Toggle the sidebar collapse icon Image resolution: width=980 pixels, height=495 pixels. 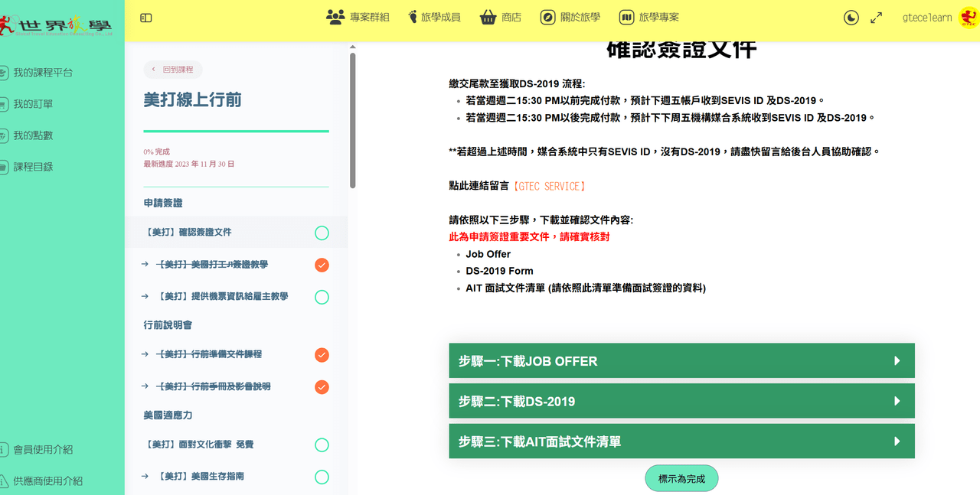point(146,18)
